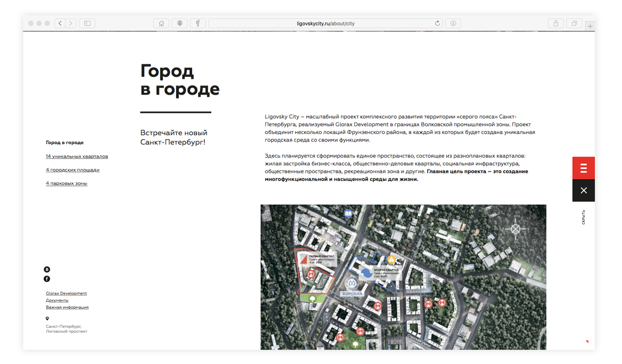Click the location pin icon above address

click(x=47, y=318)
